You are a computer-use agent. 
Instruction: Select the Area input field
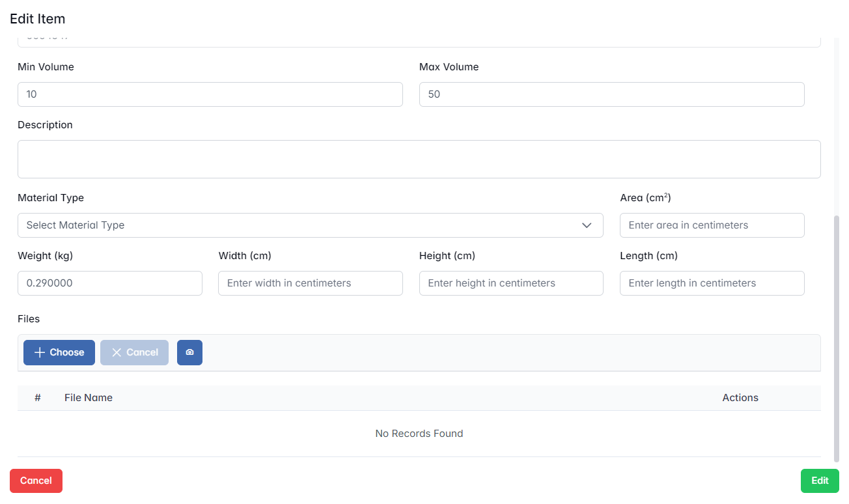pyautogui.click(x=712, y=225)
